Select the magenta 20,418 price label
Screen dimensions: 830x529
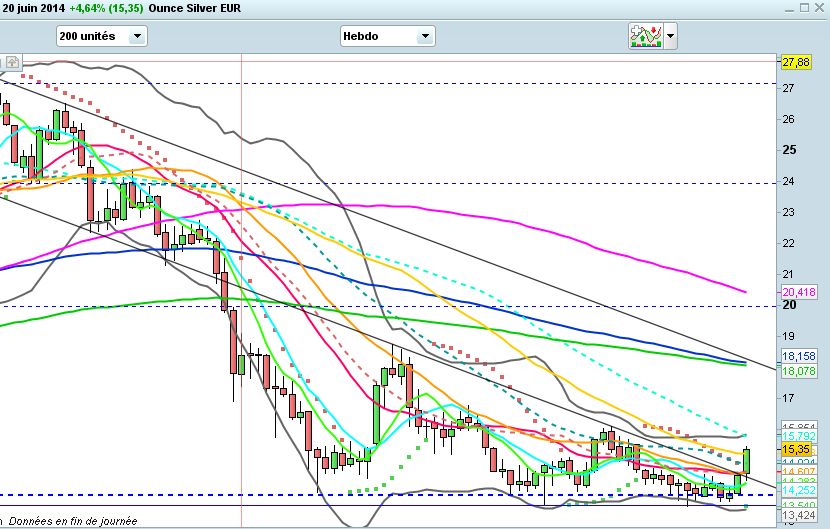click(799, 292)
